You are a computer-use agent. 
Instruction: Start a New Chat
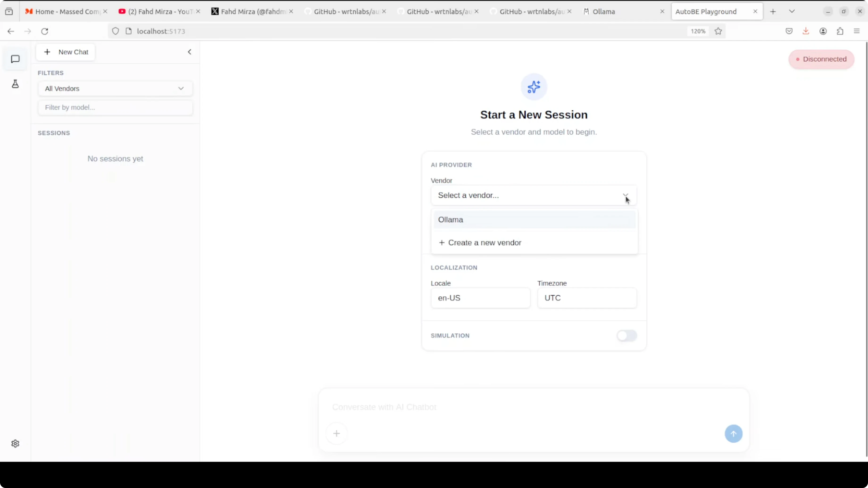(66, 52)
